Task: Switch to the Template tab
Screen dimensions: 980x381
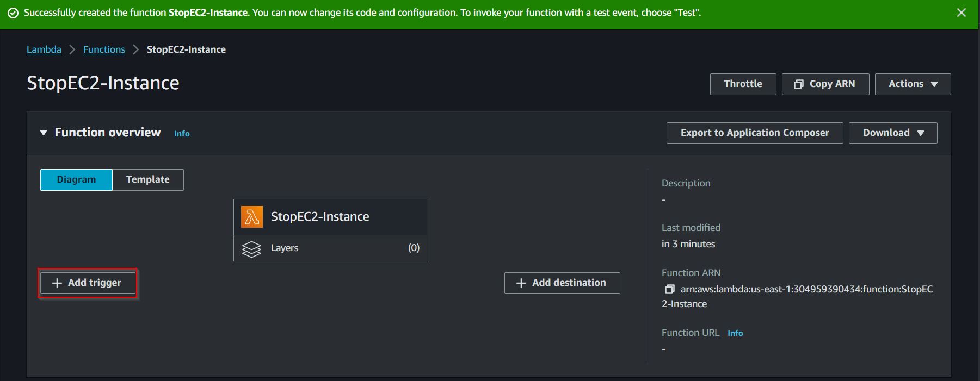Action: tap(148, 180)
